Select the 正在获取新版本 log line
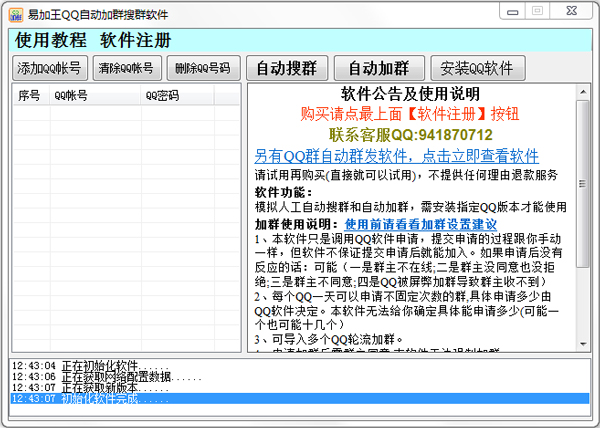The image size is (600, 428). pos(98,388)
